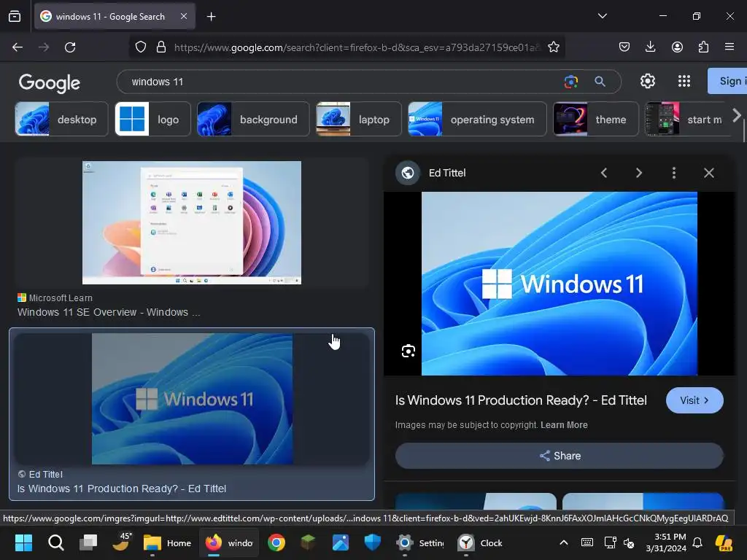Show hidden system tray icons
Screen dimensions: 747x560
coord(564,542)
